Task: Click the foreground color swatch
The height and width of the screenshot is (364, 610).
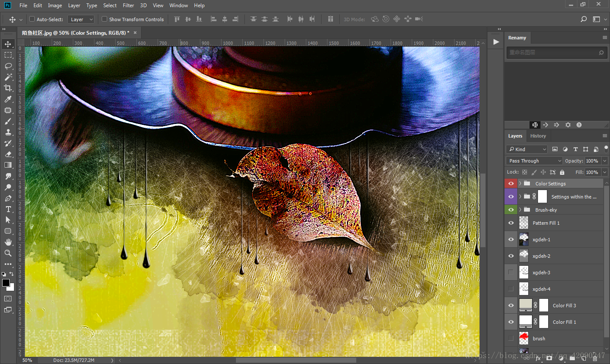Action: tap(6, 283)
